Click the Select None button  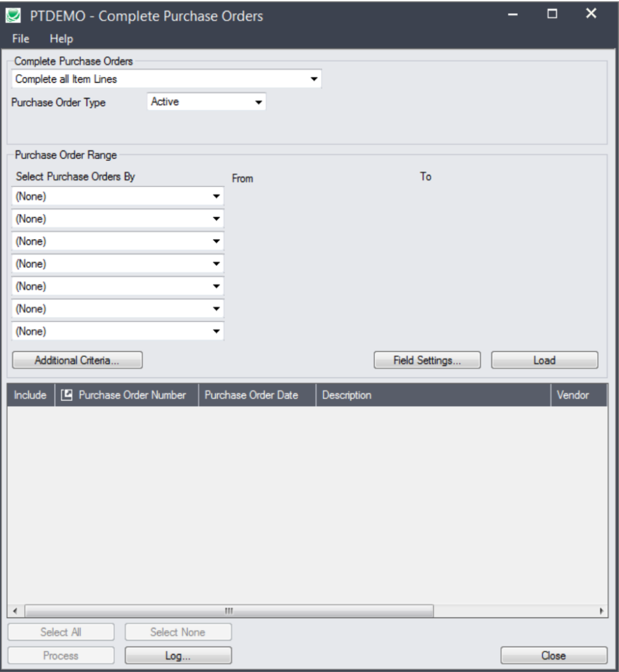[178, 632]
